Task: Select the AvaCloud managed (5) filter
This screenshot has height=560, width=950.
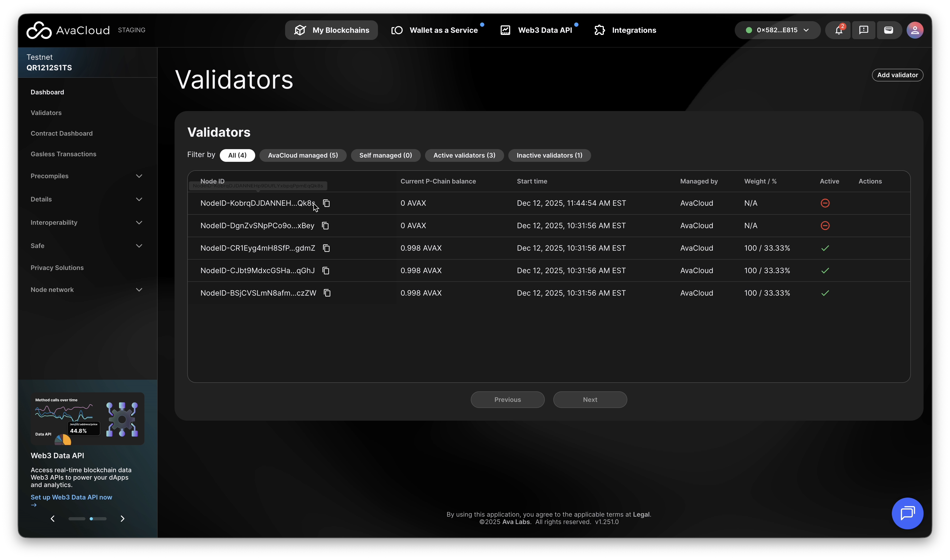Action: [x=303, y=155]
